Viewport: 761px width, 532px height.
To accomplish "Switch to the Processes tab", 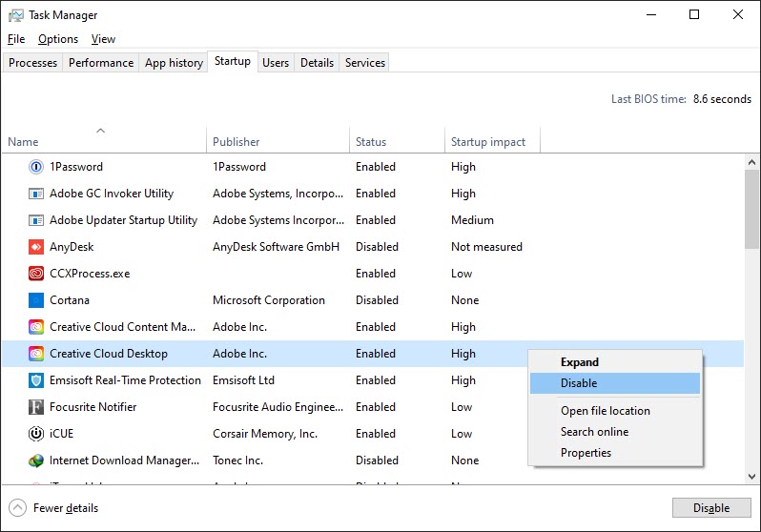I will [x=32, y=63].
